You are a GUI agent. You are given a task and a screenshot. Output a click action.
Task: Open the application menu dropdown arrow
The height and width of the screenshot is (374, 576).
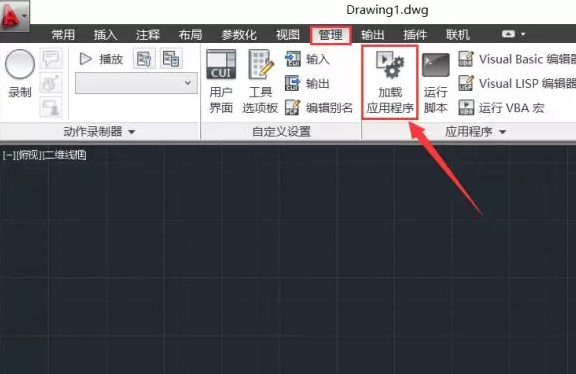(25, 15)
